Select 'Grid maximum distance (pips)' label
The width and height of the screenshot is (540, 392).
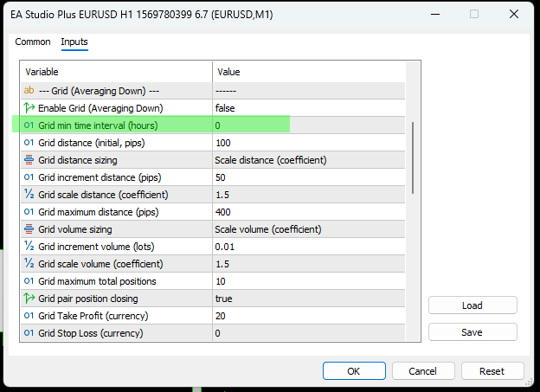point(99,212)
